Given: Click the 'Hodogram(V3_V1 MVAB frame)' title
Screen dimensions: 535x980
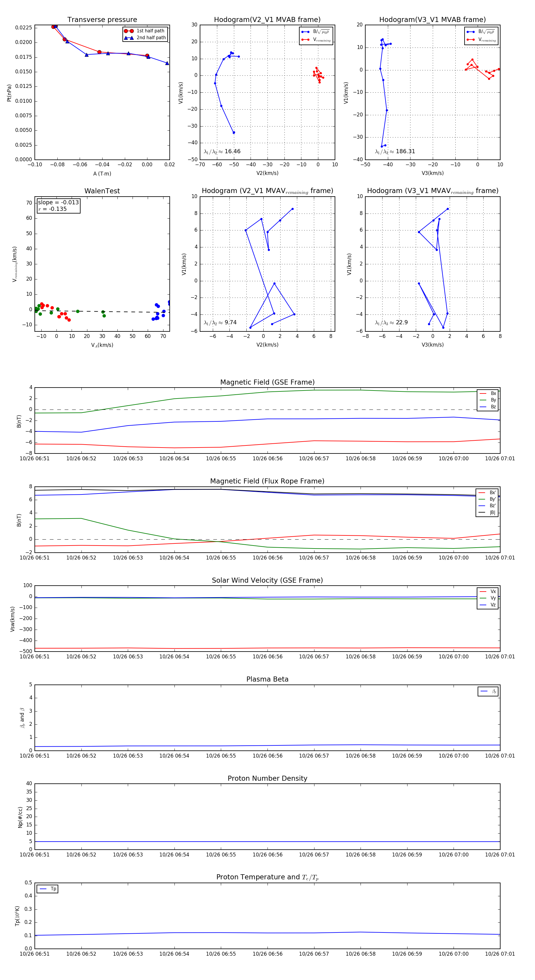Looking at the screenshot, I should pos(432,20).
